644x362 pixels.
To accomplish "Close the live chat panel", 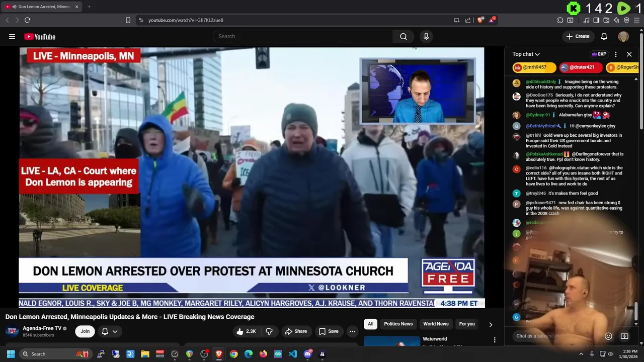I will (629, 54).
